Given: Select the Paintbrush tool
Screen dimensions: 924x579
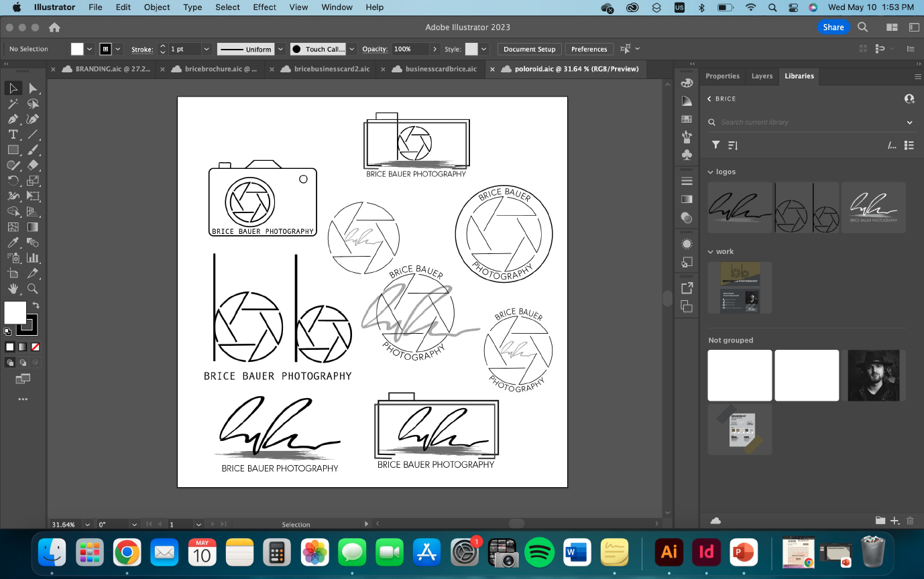Looking at the screenshot, I should tap(33, 150).
